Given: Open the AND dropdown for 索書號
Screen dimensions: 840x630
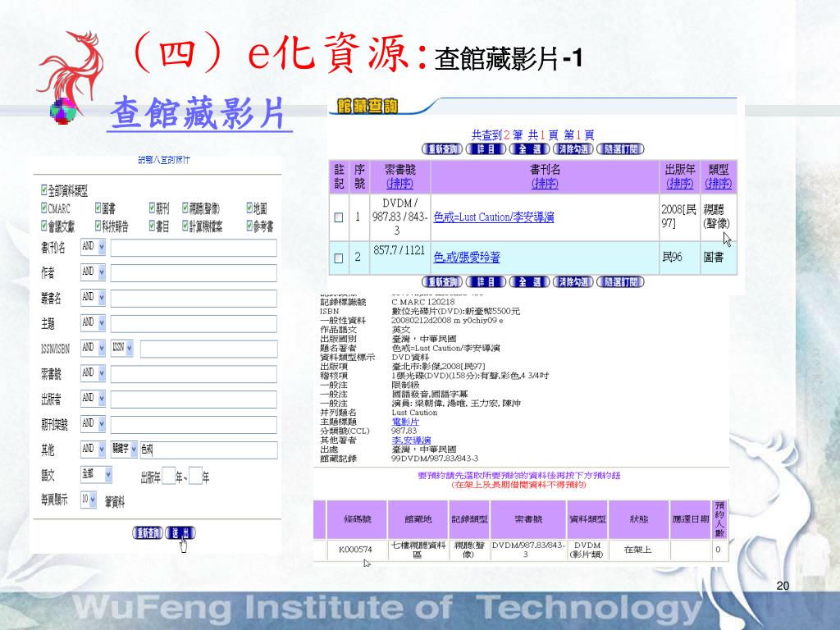Looking at the screenshot, I should [94, 373].
